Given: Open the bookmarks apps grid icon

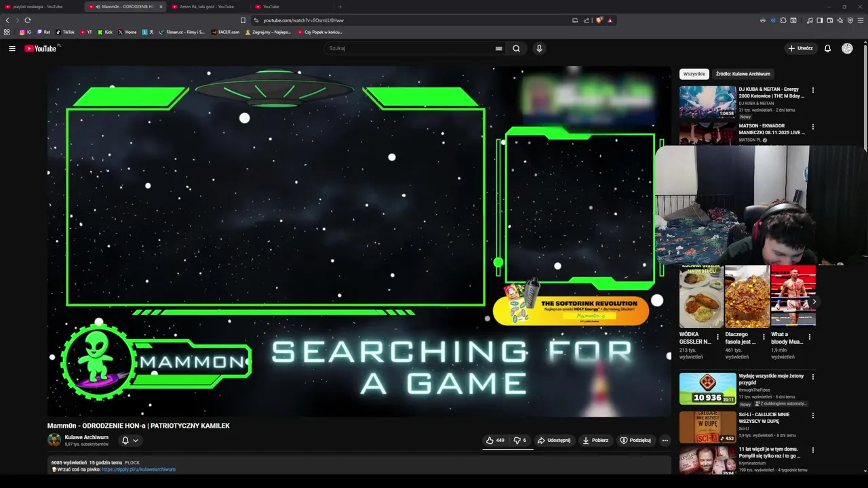Looking at the screenshot, I should (x=7, y=32).
